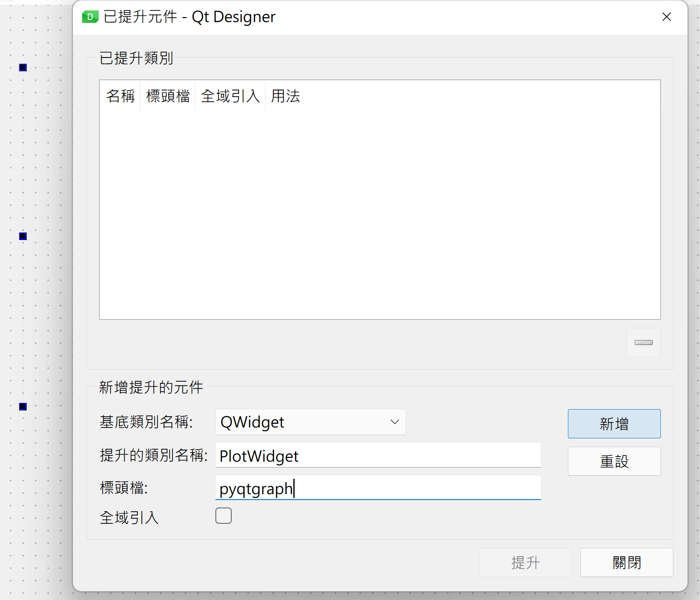
Task: Click the top blue selection handle on form
Action: coord(23,67)
